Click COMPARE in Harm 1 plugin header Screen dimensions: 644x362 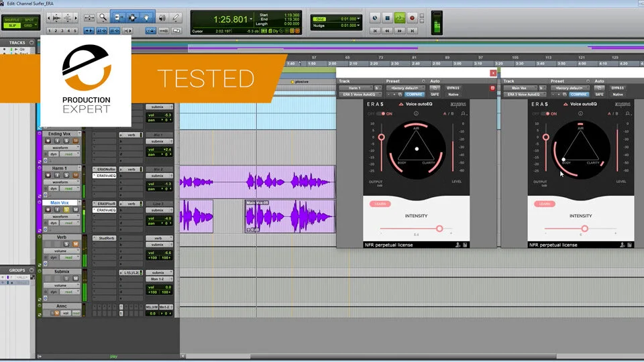click(414, 95)
